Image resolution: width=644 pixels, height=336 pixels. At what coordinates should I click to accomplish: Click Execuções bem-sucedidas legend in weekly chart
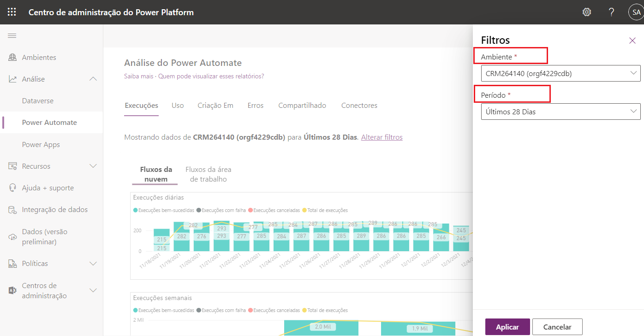[164, 310]
